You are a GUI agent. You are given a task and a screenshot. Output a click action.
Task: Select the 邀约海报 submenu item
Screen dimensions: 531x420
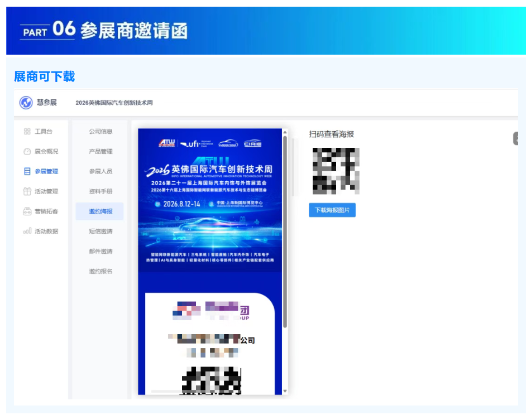[99, 211]
